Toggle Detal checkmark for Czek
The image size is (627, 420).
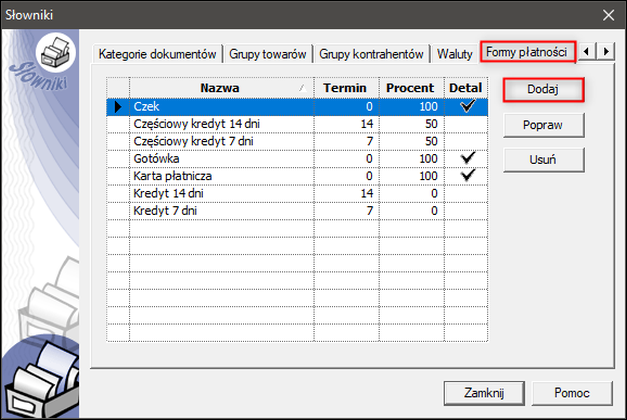(x=466, y=107)
